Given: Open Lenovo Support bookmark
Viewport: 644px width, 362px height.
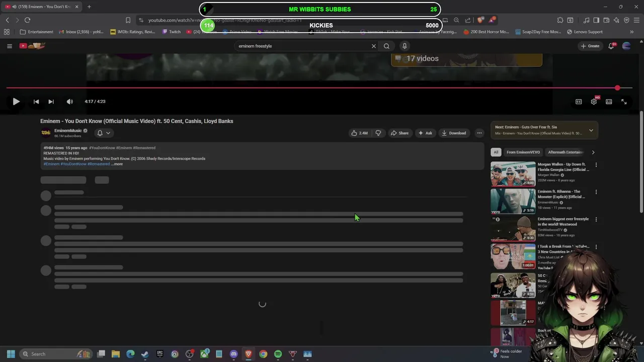Looking at the screenshot, I should point(584,32).
